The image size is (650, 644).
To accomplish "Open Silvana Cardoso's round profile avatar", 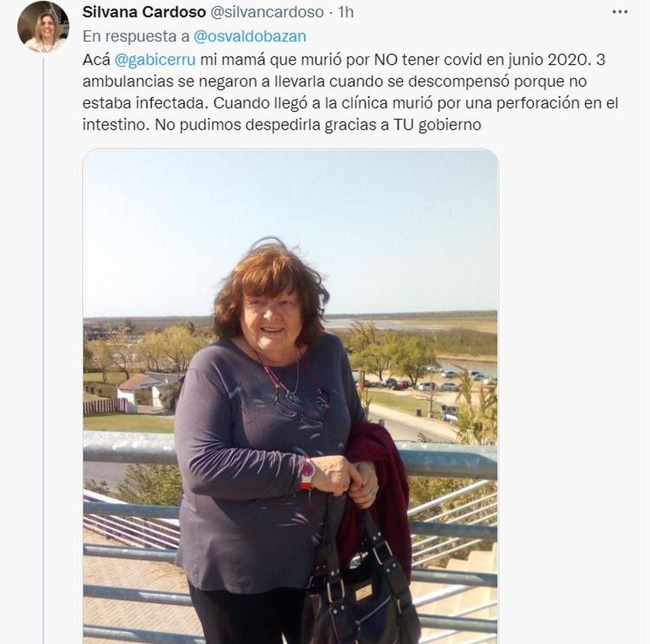I will [43, 27].
